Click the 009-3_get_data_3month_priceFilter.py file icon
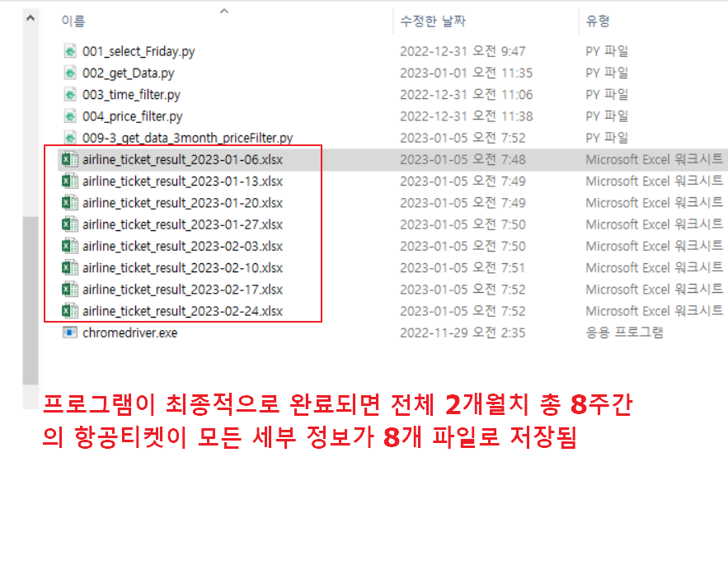 pyautogui.click(x=69, y=138)
